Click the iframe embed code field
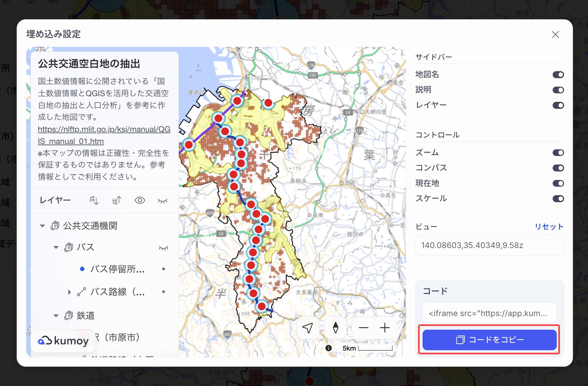Viewport: 588px width, 386px height. (x=489, y=313)
